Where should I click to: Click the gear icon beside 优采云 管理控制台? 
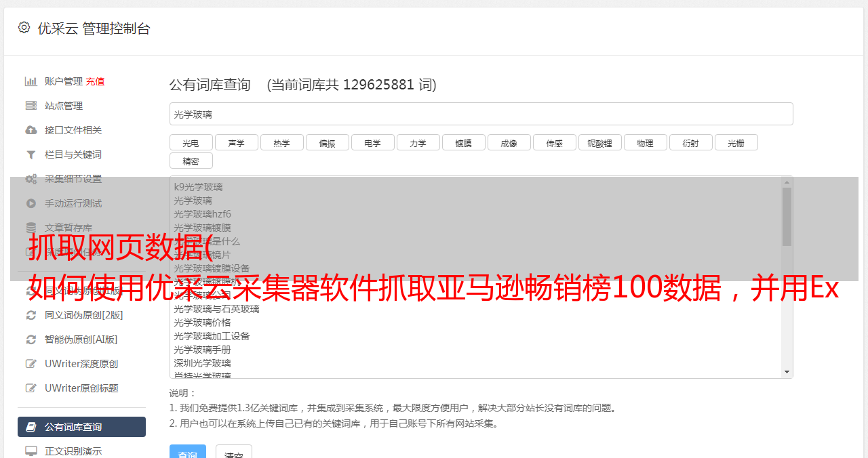[x=24, y=28]
